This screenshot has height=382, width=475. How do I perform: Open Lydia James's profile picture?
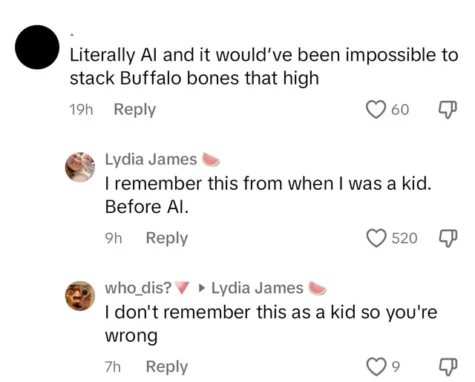80,167
